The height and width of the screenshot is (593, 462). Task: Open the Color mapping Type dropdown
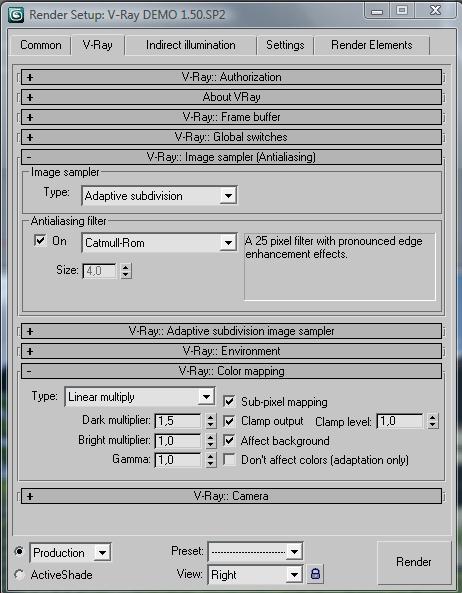140,397
